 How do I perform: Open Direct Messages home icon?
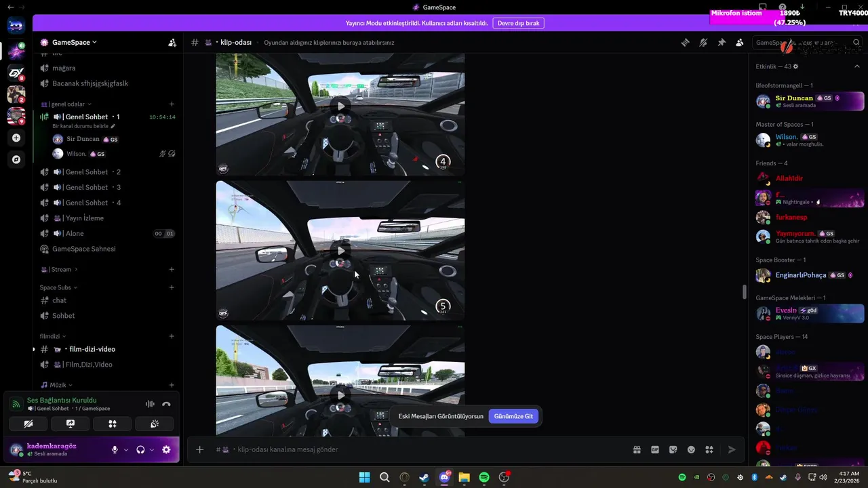pyautogui.click(x=16, y=26)
